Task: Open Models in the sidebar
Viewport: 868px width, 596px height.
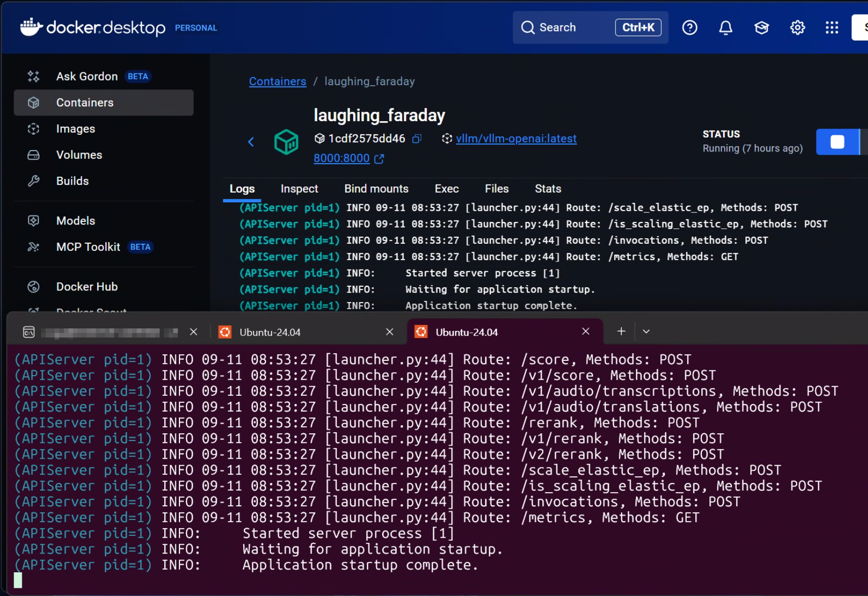Action: click(x=103, y=220)
